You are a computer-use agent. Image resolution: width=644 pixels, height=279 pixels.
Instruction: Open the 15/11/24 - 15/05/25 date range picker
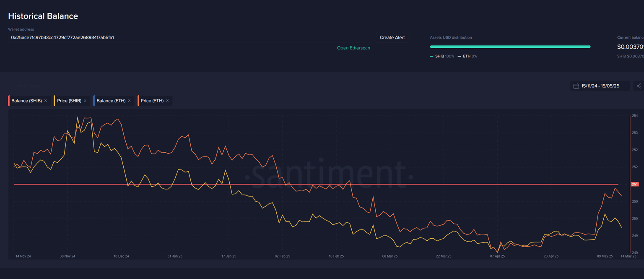point(600,86)
